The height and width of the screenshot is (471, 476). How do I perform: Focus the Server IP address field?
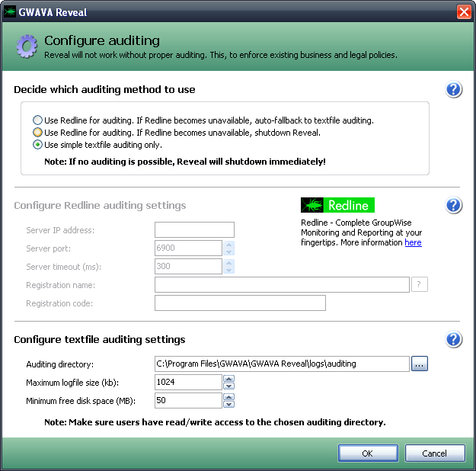pyautogui.click(x=194, y=229)
